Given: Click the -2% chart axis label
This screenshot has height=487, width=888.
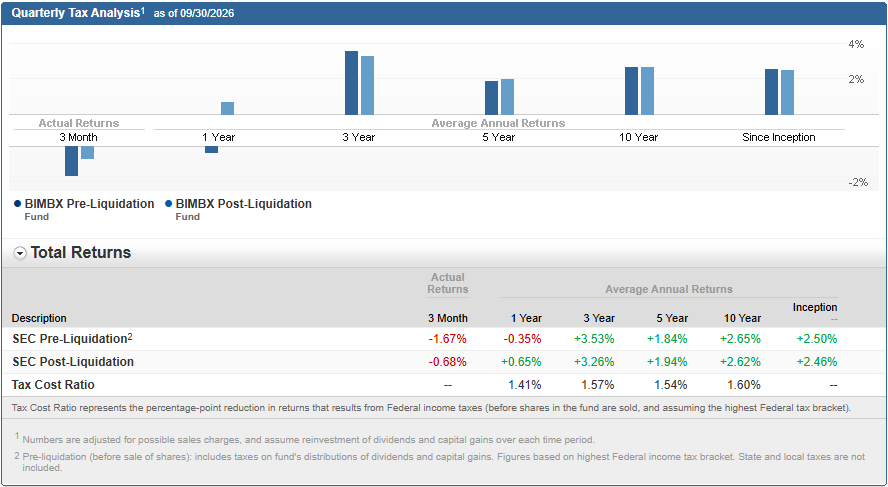Looking at the screenshot, I should [x=857, y=182].
